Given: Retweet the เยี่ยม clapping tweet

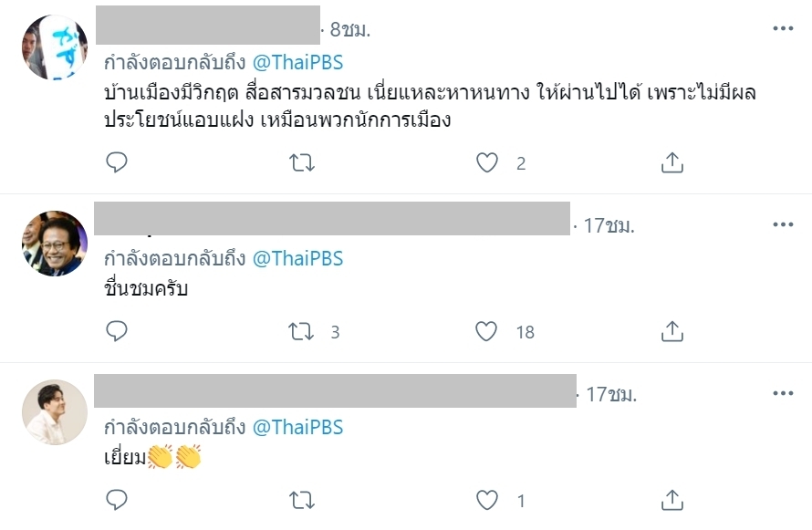Looking at the screenshot, I should (301, 500).
